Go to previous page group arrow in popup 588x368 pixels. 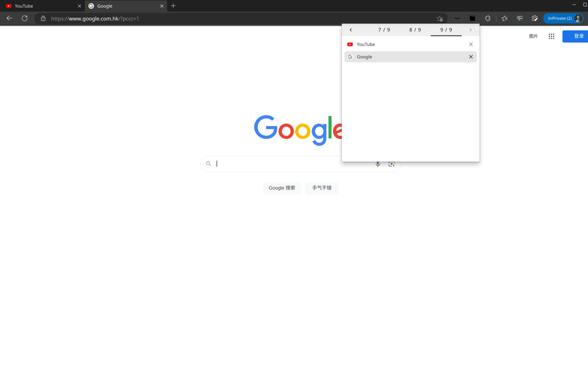tap(351, 30)
